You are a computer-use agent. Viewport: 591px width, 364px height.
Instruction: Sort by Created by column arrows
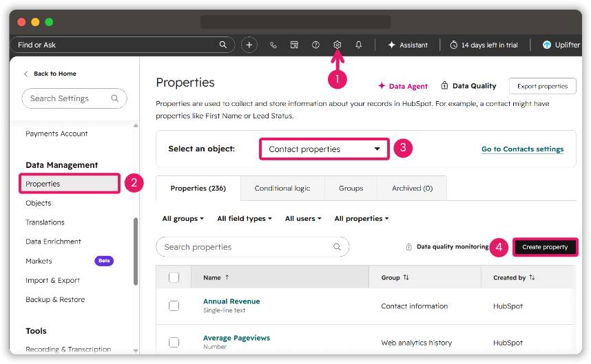click(532, 277)
